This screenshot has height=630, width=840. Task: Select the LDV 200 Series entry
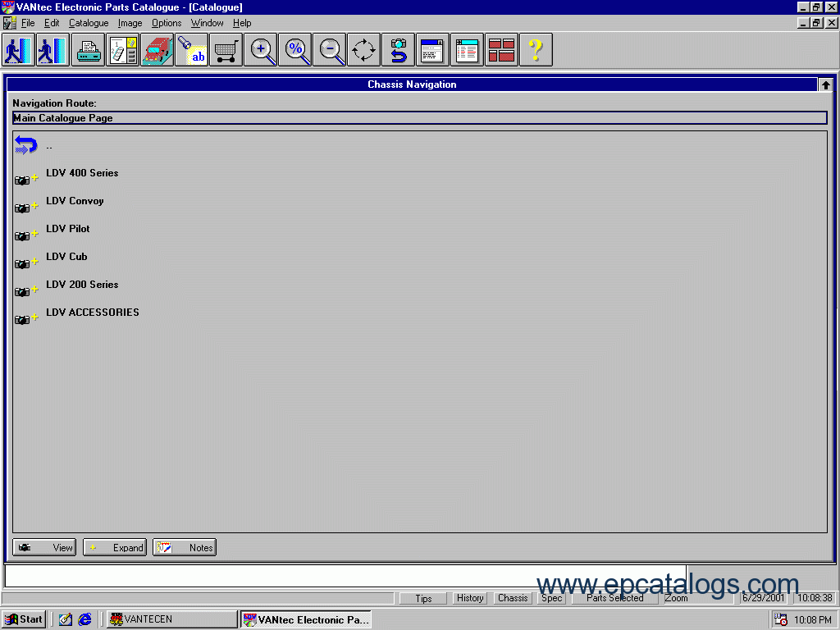pyautogui.click(x=82, y=285)
